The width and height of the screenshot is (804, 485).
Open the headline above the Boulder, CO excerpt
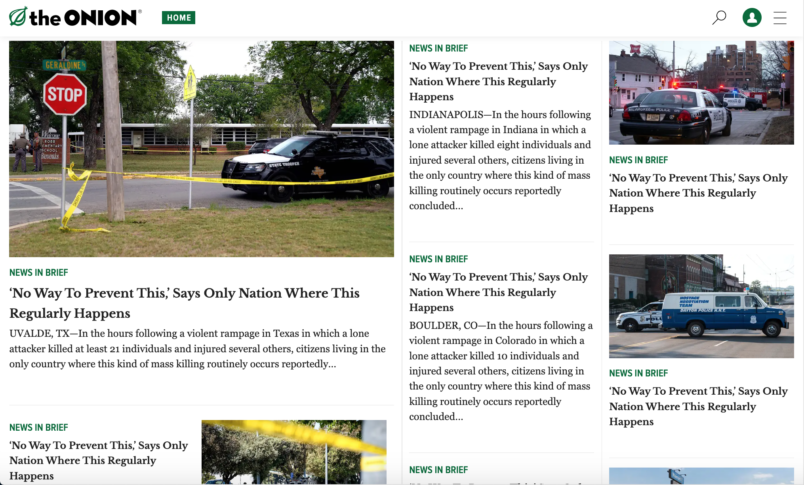(498, 292)
